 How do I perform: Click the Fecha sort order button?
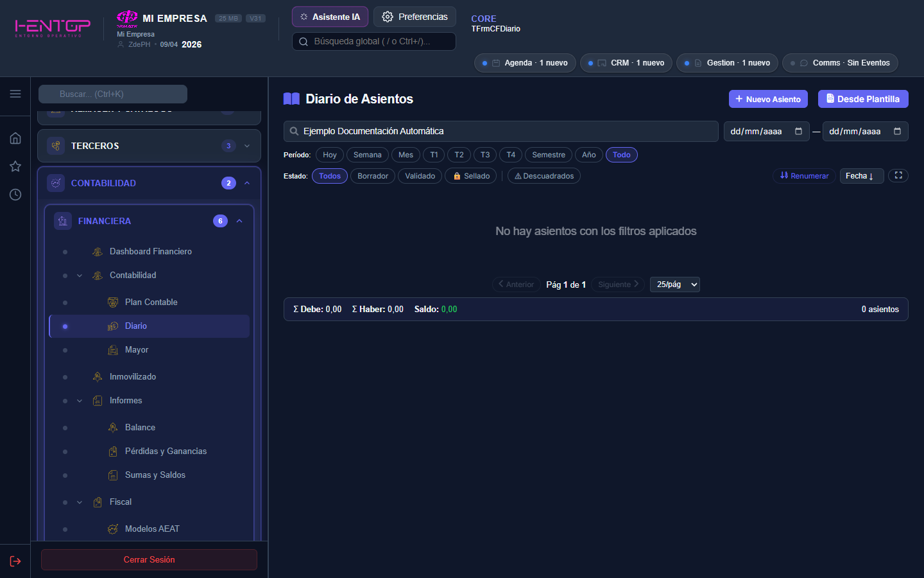coord(861,176)
